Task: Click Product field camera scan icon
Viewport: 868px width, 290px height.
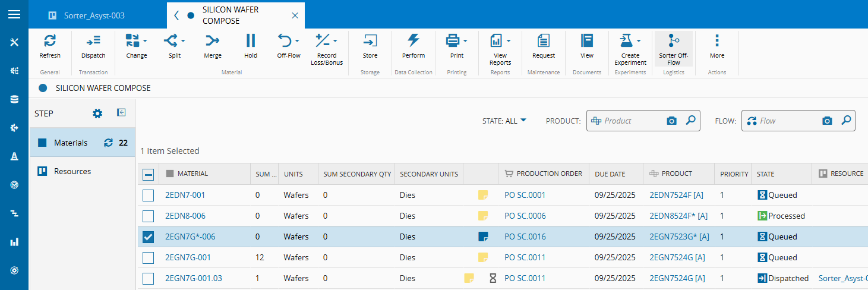Action: coord(671,121)
